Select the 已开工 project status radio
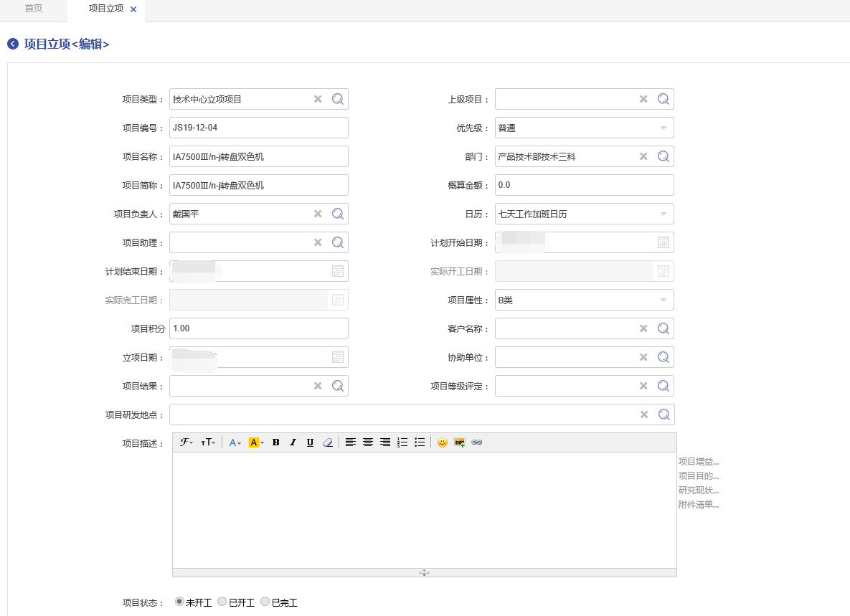This screenshot has height=616, width=850. pyautogui.click(x=222, y=602)
